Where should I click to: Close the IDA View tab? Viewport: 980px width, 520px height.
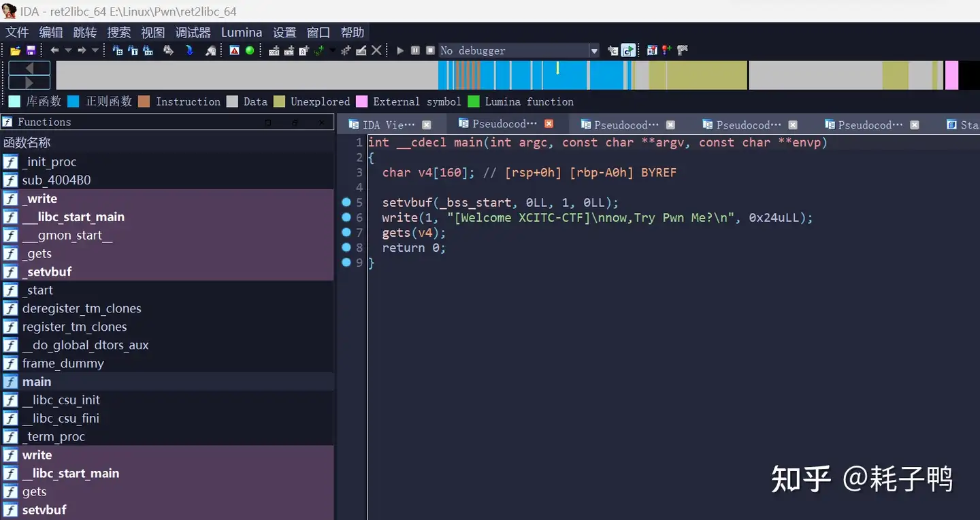click(x=427, y=125)
